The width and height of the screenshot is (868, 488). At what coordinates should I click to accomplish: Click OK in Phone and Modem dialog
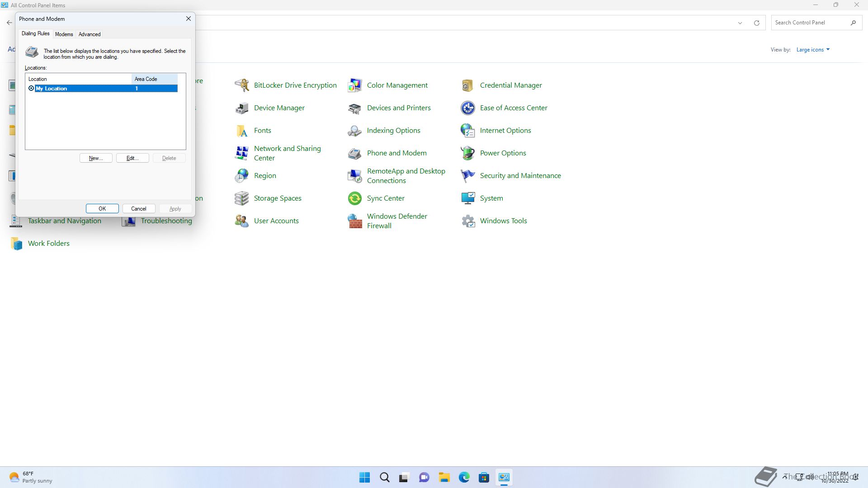102,209
